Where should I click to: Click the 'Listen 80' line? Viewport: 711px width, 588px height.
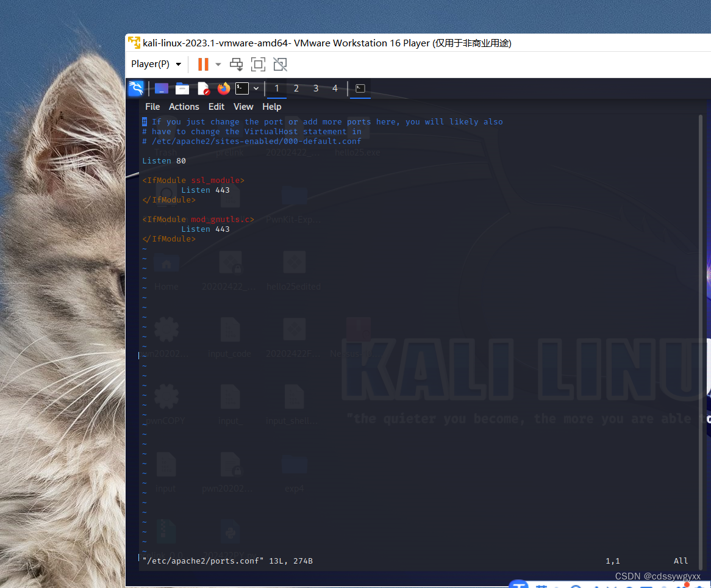[164, 160]
